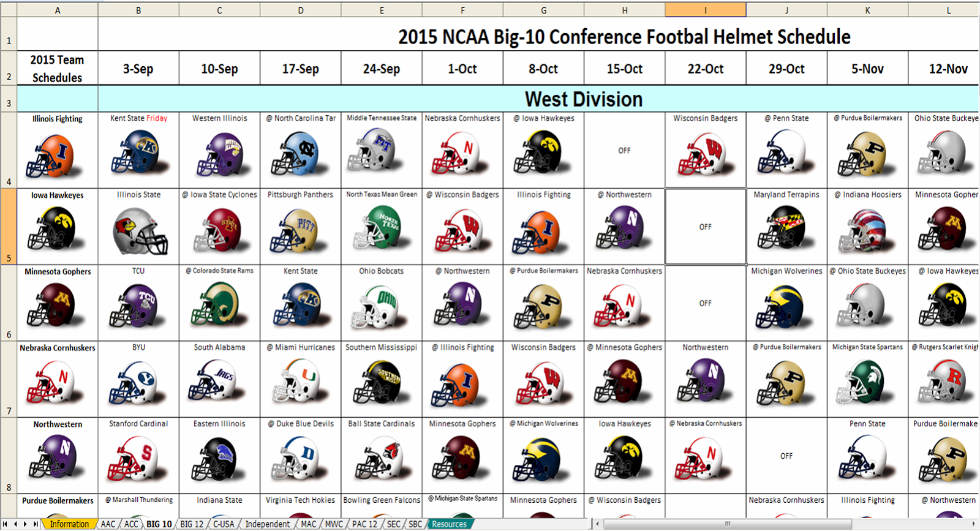Select column I header

click(x=705, y=10)
